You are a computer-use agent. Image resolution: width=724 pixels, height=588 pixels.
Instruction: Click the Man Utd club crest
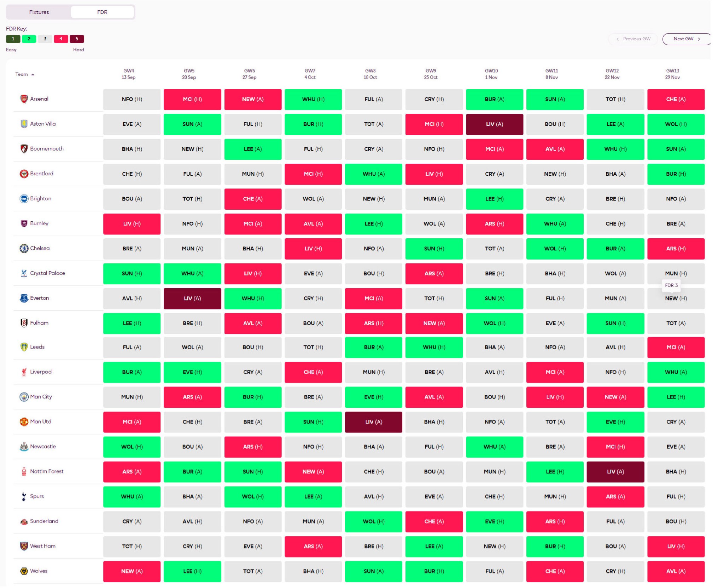(x=24, y=421)
